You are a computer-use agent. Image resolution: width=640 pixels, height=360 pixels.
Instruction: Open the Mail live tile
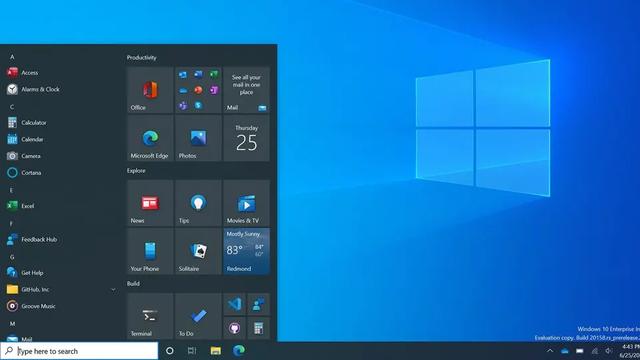pyautogui.click(x=246, y=90)
